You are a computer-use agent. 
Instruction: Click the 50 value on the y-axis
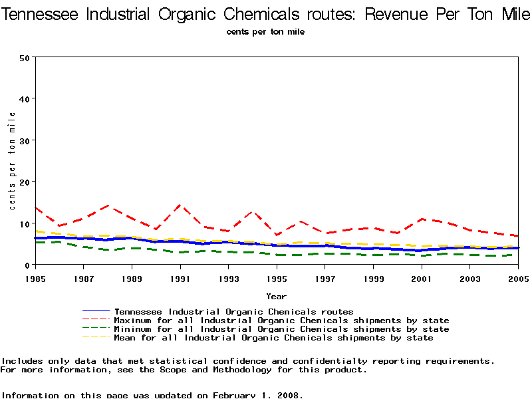click(x=24, y=57)
